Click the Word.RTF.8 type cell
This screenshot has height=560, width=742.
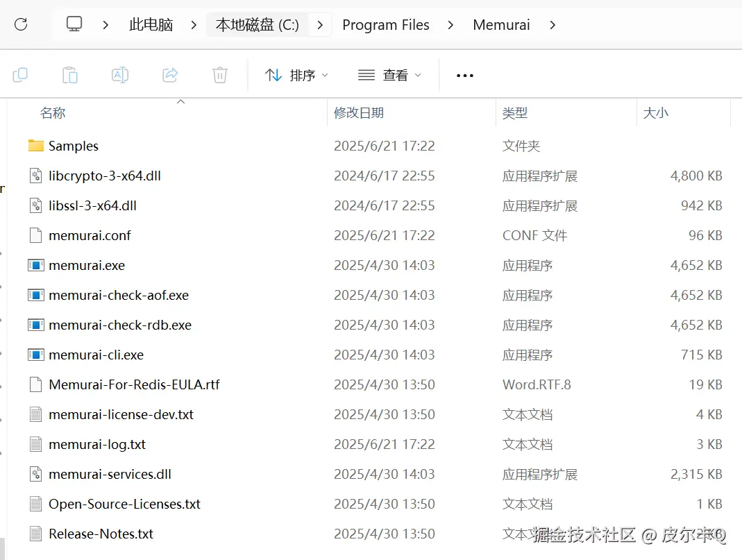point(537,384)
